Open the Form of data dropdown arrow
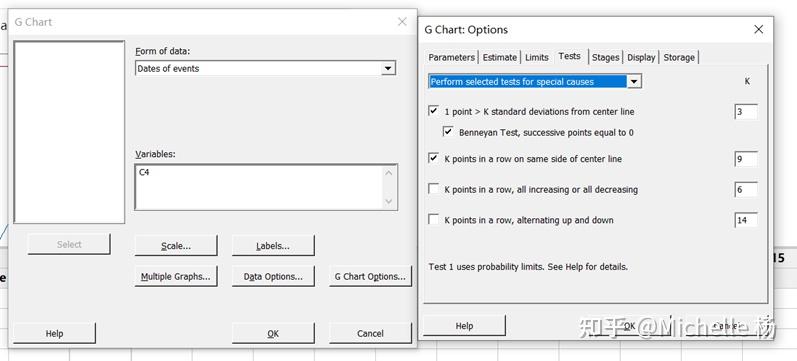This screenshot has height=361, width=797. coord(388,69)
